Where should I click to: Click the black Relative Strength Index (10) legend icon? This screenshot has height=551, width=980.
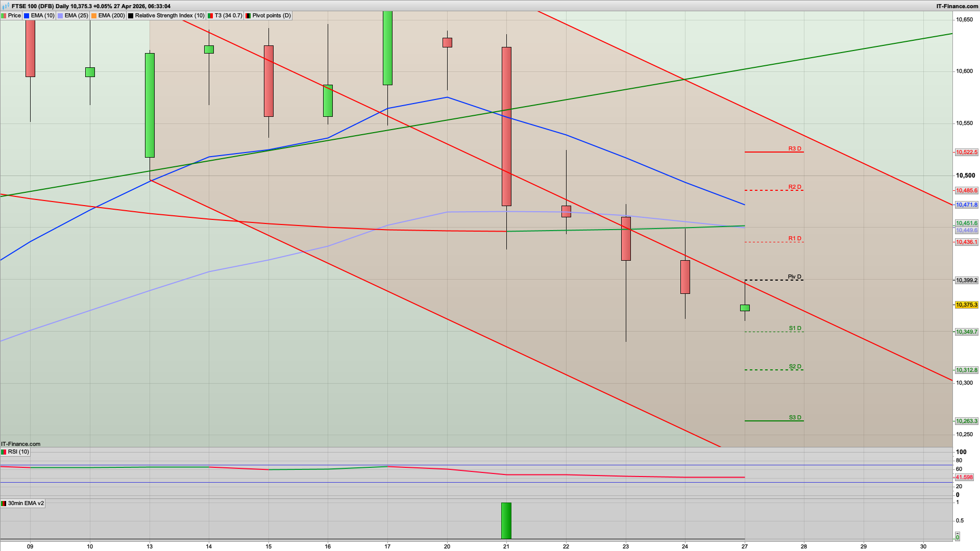[x=131, y=15]
